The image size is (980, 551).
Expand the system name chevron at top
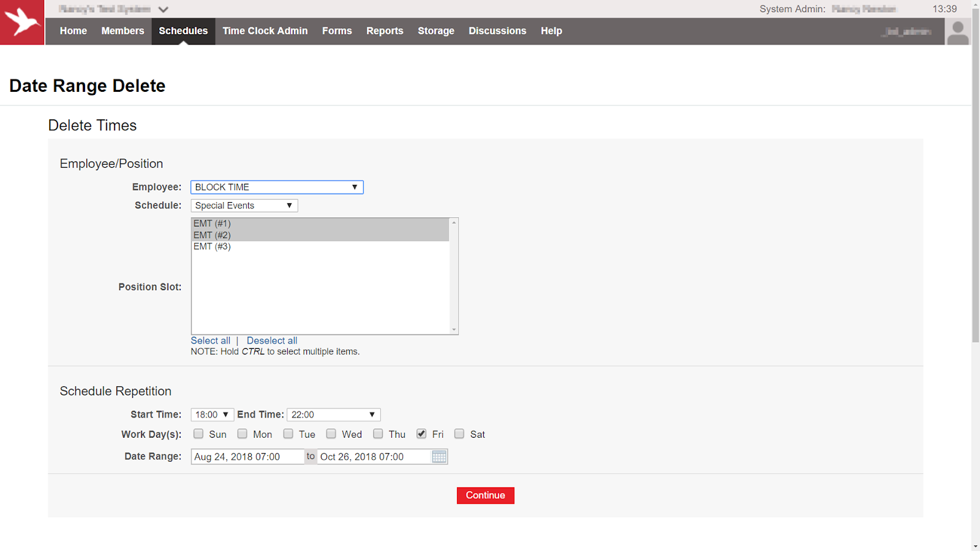coord(163,9)
